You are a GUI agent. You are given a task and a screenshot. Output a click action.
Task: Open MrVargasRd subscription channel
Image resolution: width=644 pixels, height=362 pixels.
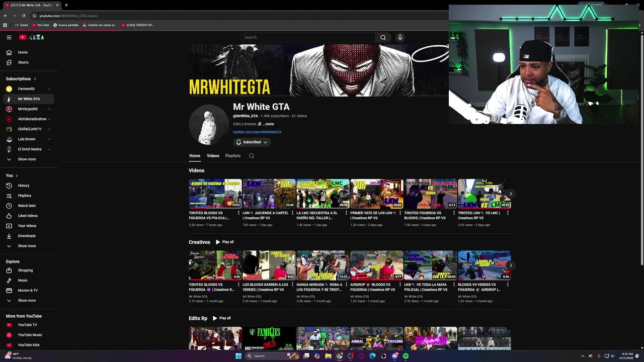point(28,109)
